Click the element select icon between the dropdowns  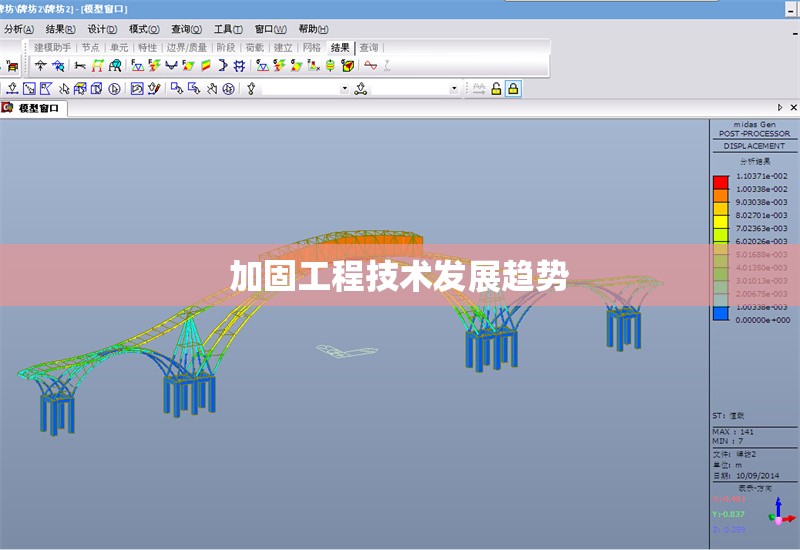coord(361,89)
